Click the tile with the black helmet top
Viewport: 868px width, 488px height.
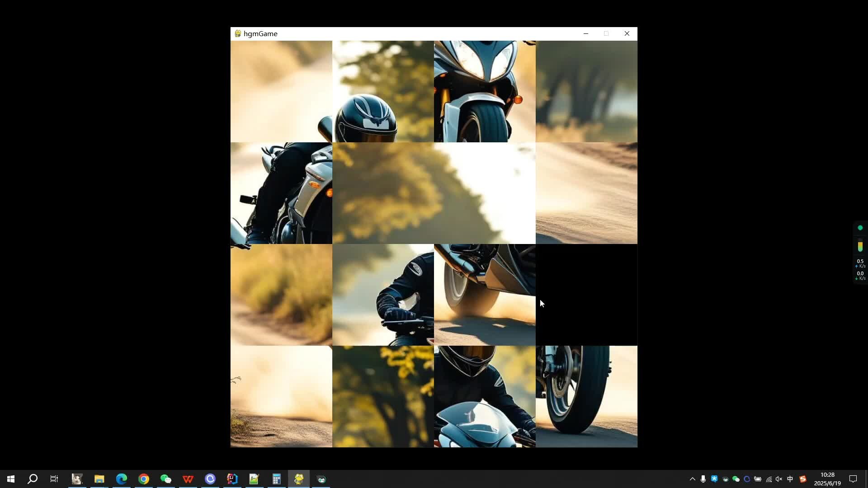pyautogui.click(x=383, y=91)
